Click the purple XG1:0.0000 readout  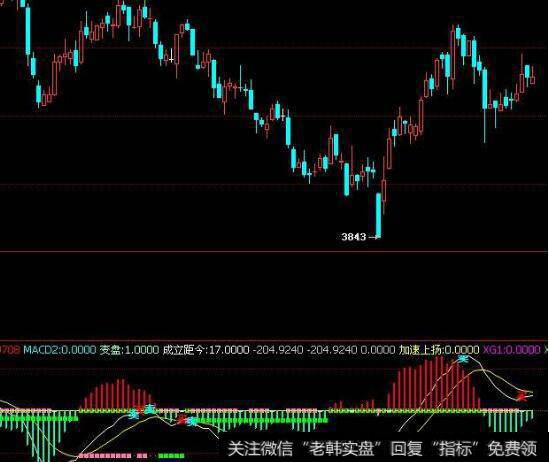[x=512, y=350]
